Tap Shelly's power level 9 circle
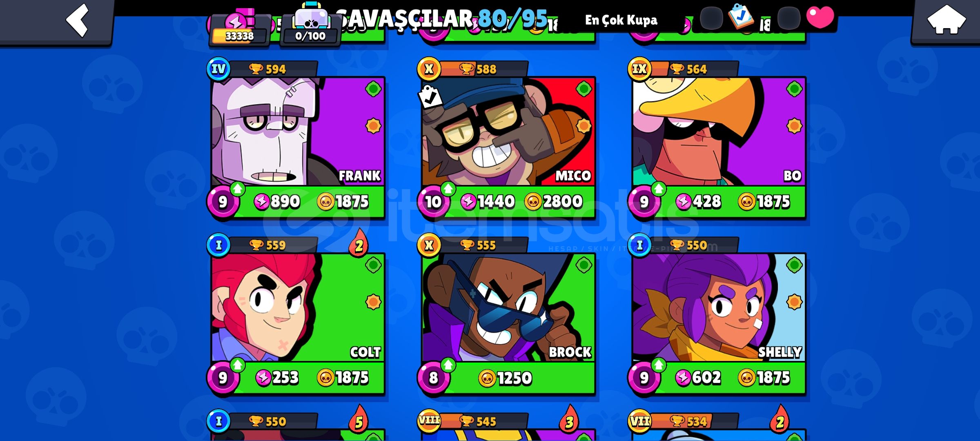 click(644, 378)
